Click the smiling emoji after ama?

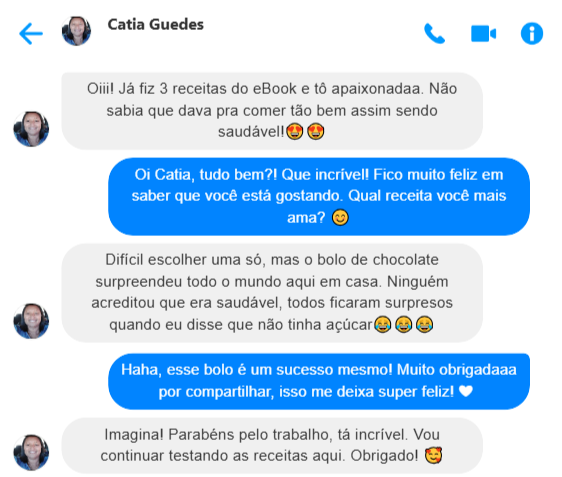point(340,218)
